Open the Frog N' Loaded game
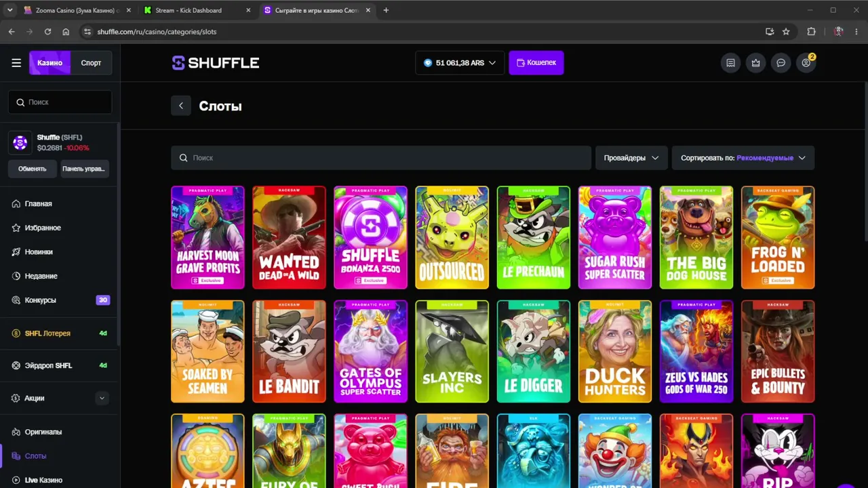Screen dimensions: 868x488 coord(778,237)
